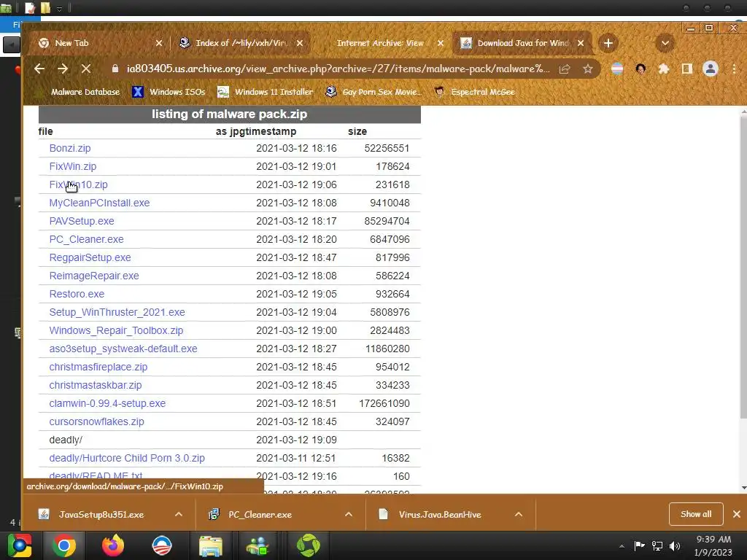Viewport: 747px width, 560px height.
Task: Open the christmasfireplace.zip link
Action: [x=98, y=367]
